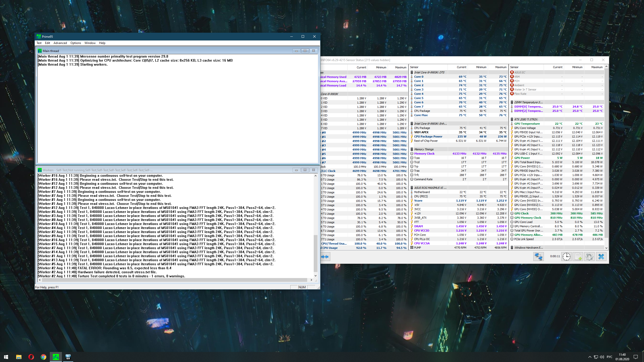
Task: Open the Test menu in Prime95
Action: (x=39, y=43)
